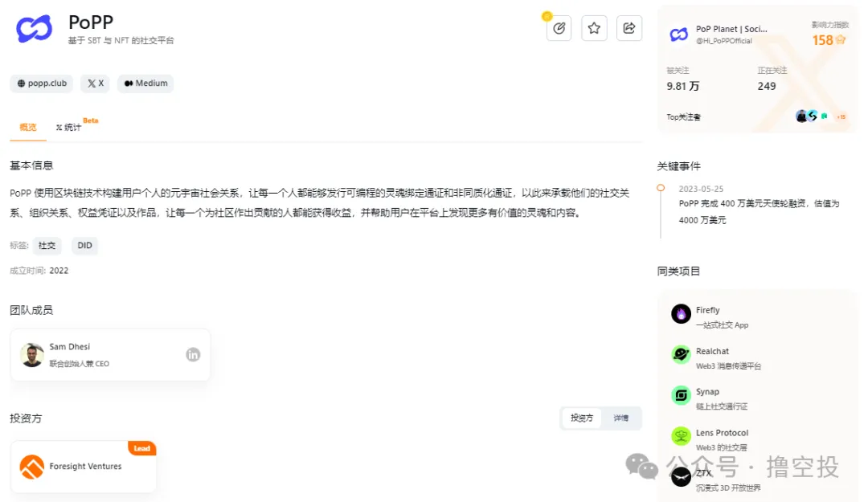Switch to the 详情 view toggle

tap(620, 418)
